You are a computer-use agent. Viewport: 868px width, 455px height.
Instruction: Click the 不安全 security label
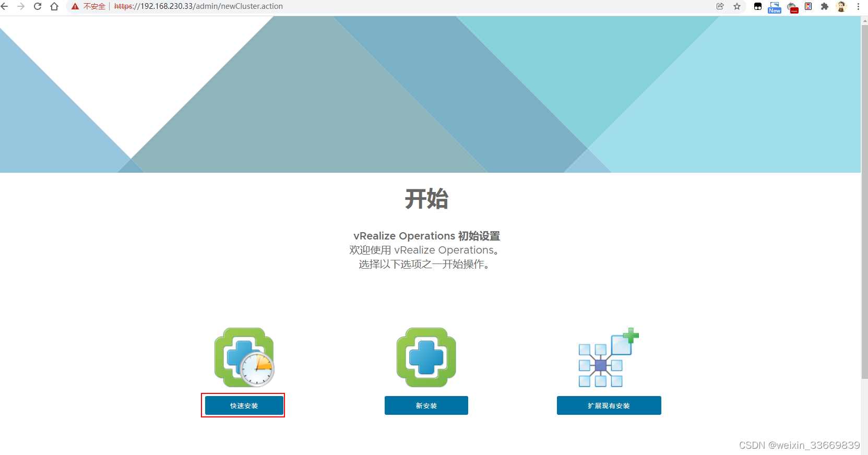pos(94,6)
